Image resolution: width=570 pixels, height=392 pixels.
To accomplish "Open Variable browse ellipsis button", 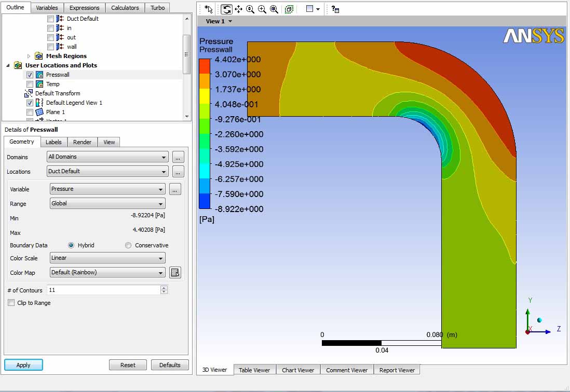I will click(x=175, y=189).
